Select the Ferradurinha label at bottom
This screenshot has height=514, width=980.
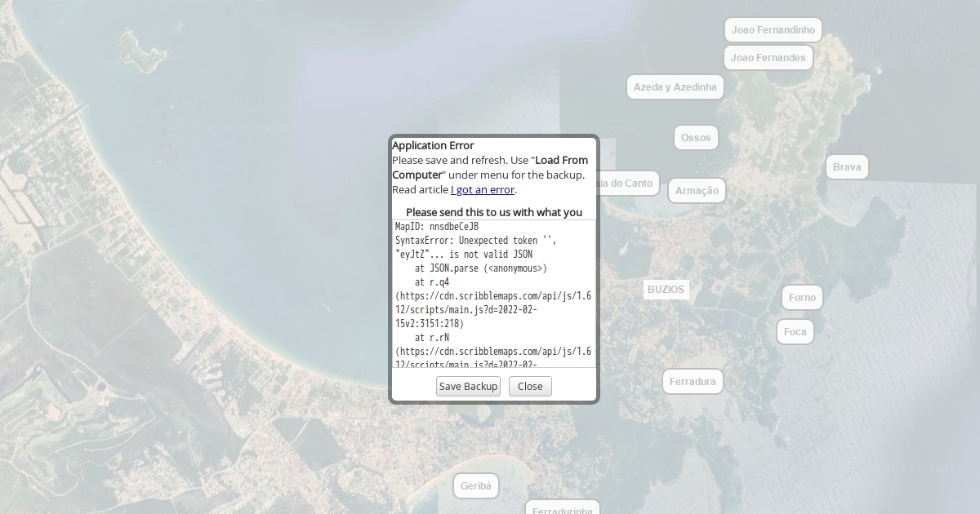tap(562, 508)
